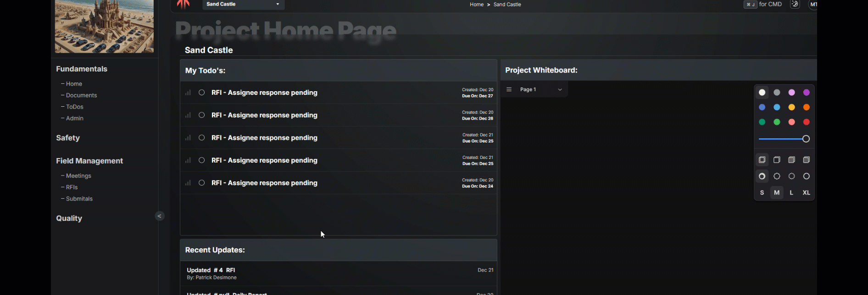Image resolution: width=868 pixels, height=295 pixels.
Task: Click the Home breadcrumb link
Action: click(x=476, y=5)
